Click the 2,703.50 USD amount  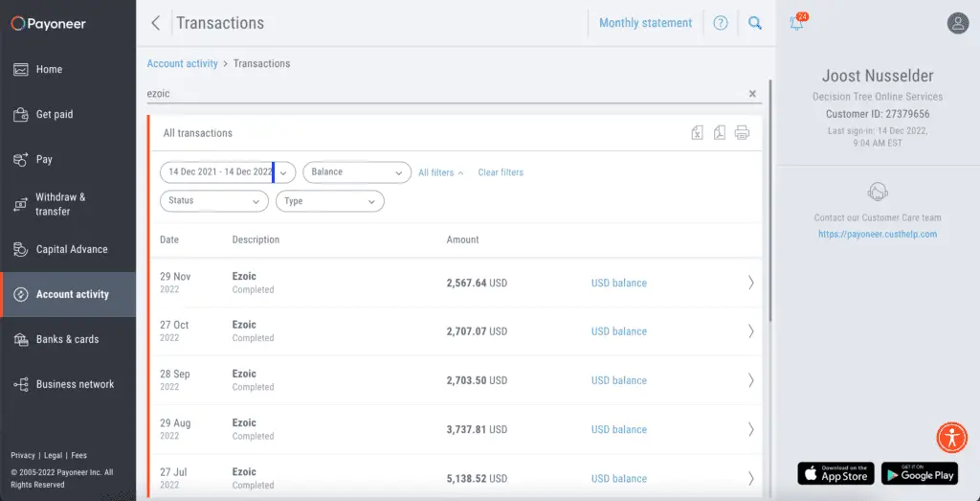pyautogui.click(x=477, y=380)
